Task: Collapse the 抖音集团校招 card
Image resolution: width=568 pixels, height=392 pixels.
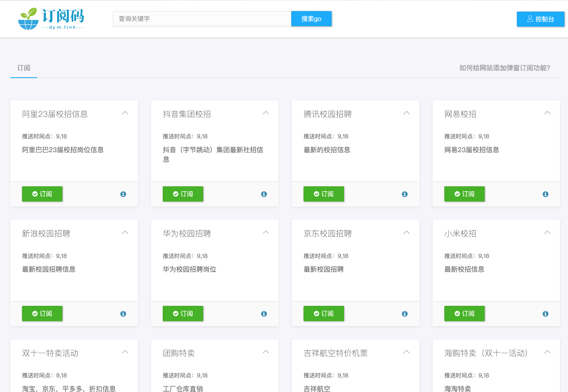Action: tap(266, 113)
